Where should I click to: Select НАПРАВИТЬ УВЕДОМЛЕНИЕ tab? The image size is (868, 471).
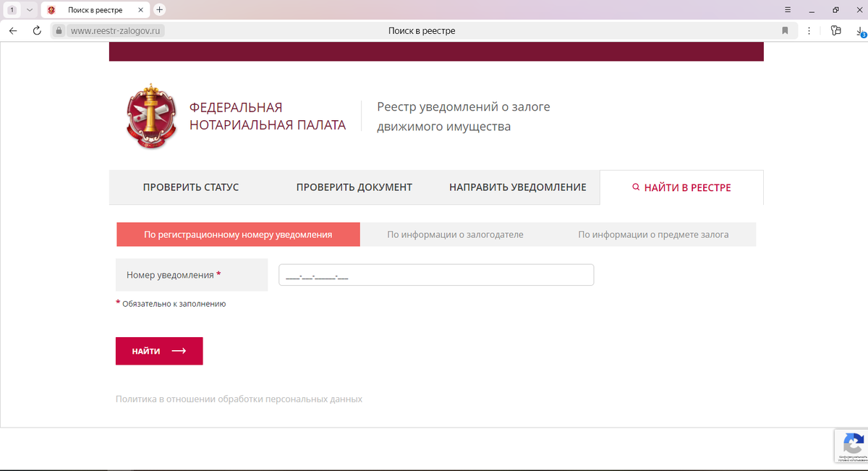pos(518,186)
